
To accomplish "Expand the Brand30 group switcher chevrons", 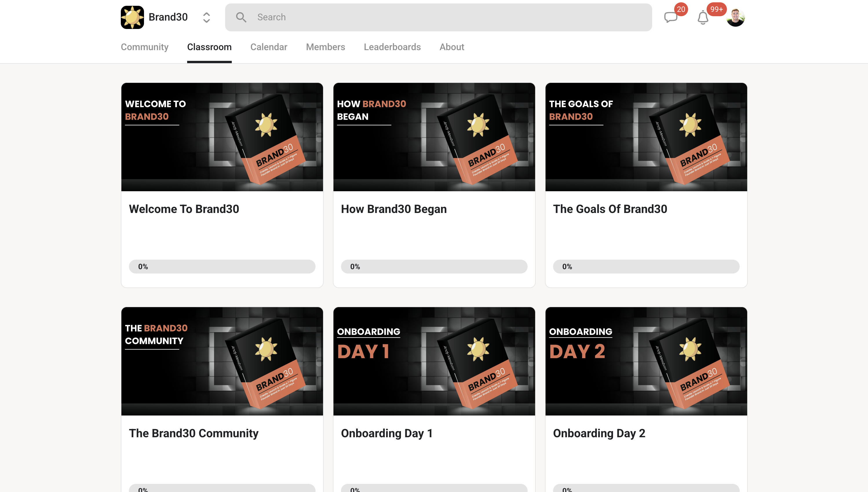I will [207, 17].
